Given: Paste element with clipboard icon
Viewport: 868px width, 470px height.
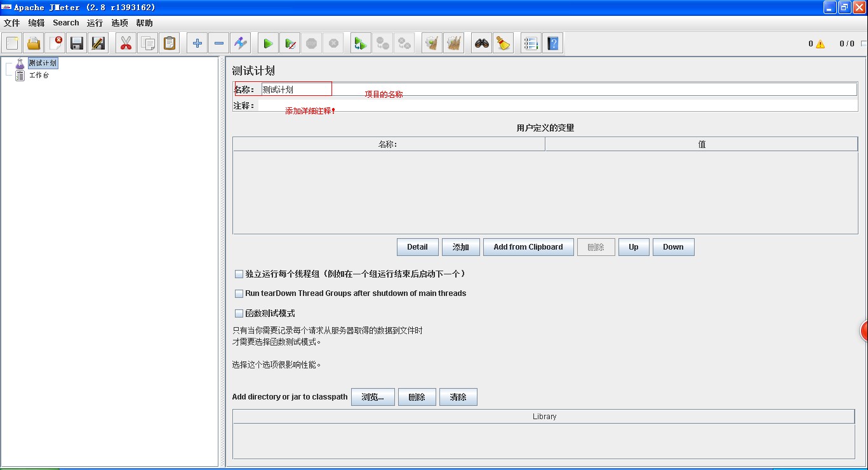Looking at the screenshot, I should (x=170, y=43).
